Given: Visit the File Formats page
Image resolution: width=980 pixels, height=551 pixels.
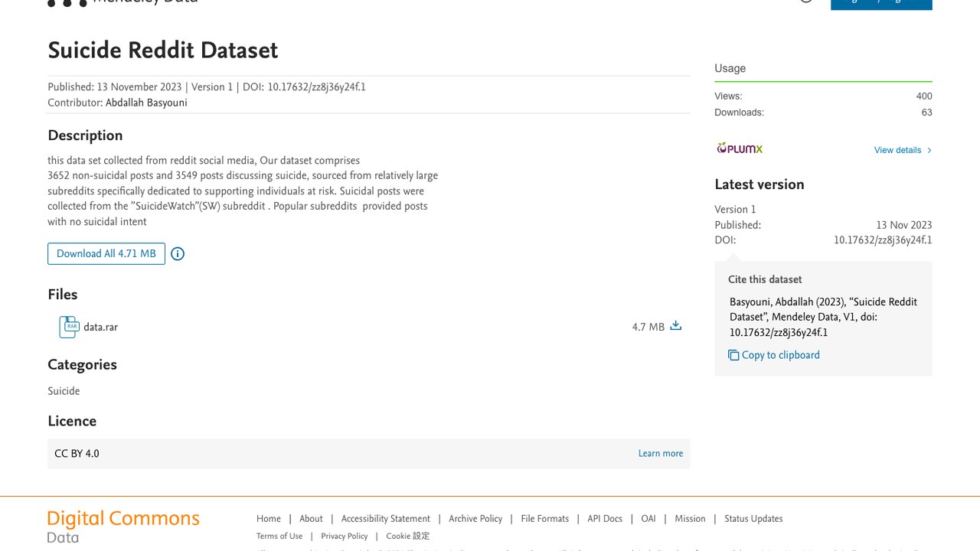Looking at the screenshot, I should [x=545, y=519].
